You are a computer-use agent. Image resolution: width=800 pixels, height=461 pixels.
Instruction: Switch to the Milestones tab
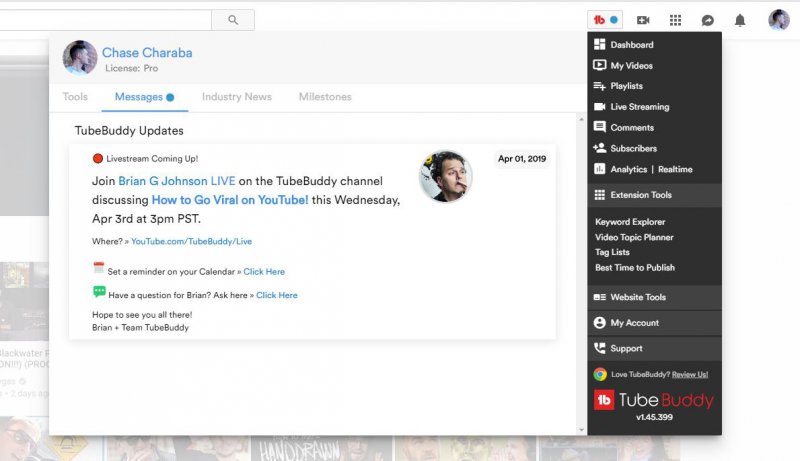pos(325,97)
